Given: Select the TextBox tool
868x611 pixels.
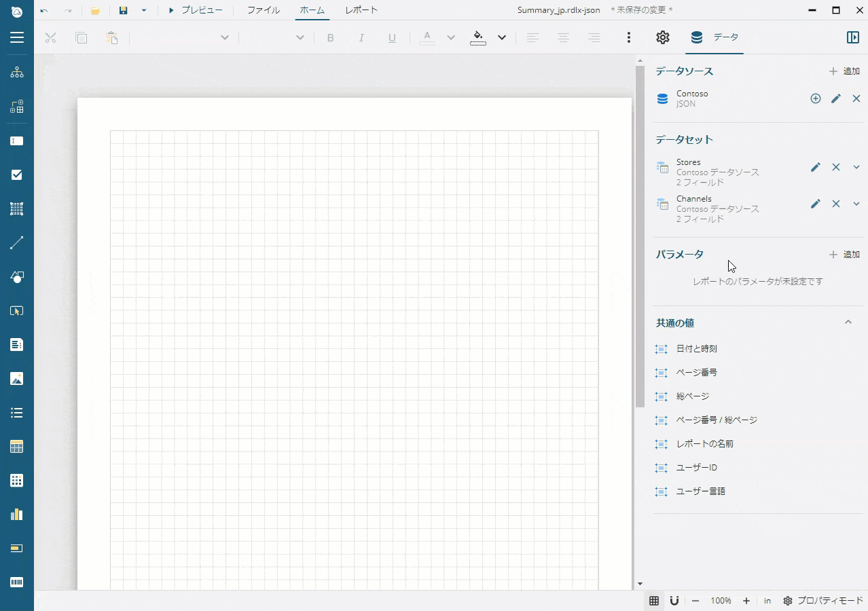Looking at the screenshot, I should 16,141.
